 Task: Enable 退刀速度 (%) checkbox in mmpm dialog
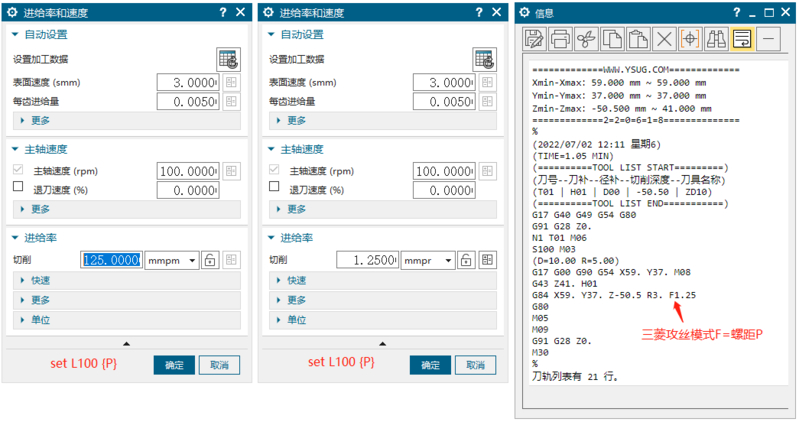[18, 187]
